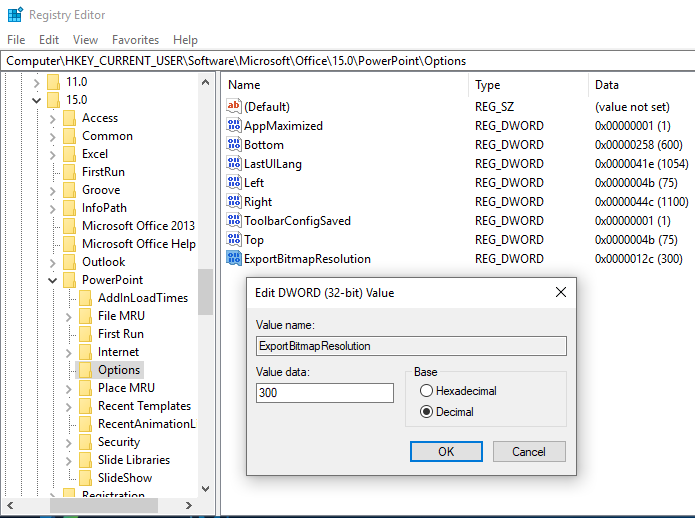The height and width of the screenshot is (518, 695).
Task: Close the Edit DWORD dialog with X
Action: (561, 292)
